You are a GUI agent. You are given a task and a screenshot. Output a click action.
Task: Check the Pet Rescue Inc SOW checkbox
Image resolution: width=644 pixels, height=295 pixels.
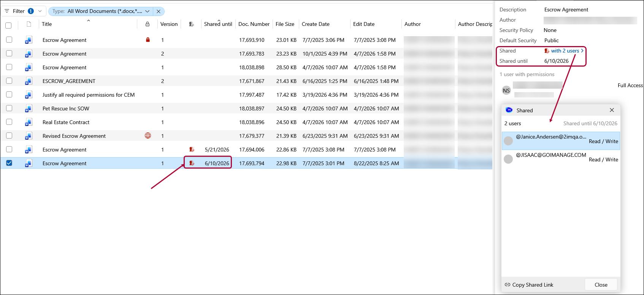pyautogui.click(x=9, y=108)
